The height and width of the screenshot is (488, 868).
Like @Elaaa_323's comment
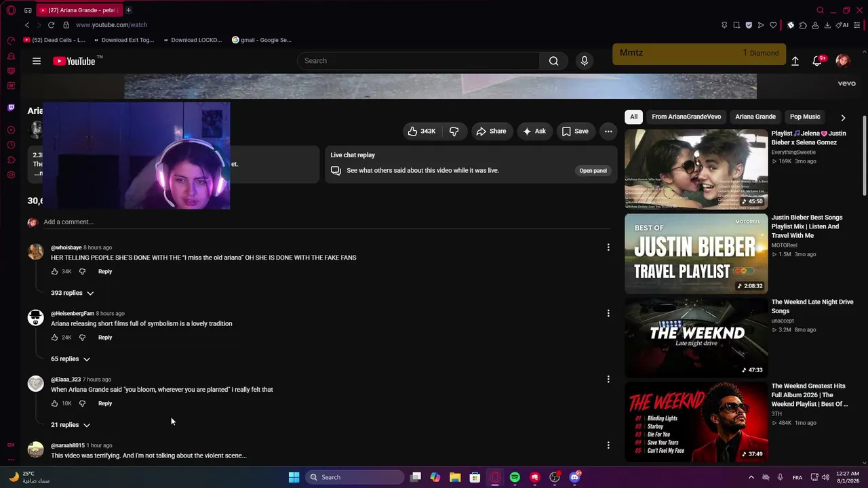[x=55, y=403]
